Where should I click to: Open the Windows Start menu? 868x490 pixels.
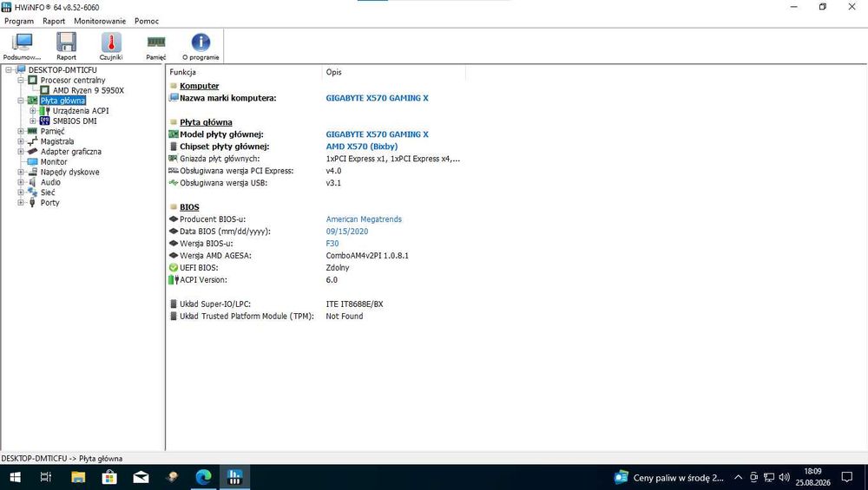[15, 477]
